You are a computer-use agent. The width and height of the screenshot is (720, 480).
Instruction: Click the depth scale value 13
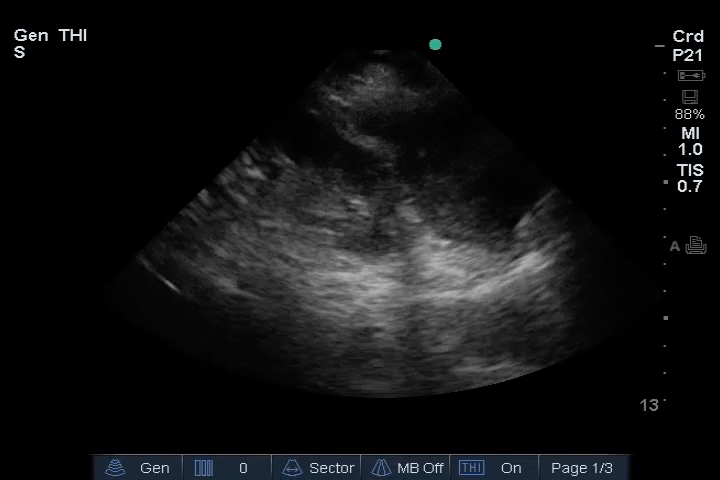[x=649, y=405]
